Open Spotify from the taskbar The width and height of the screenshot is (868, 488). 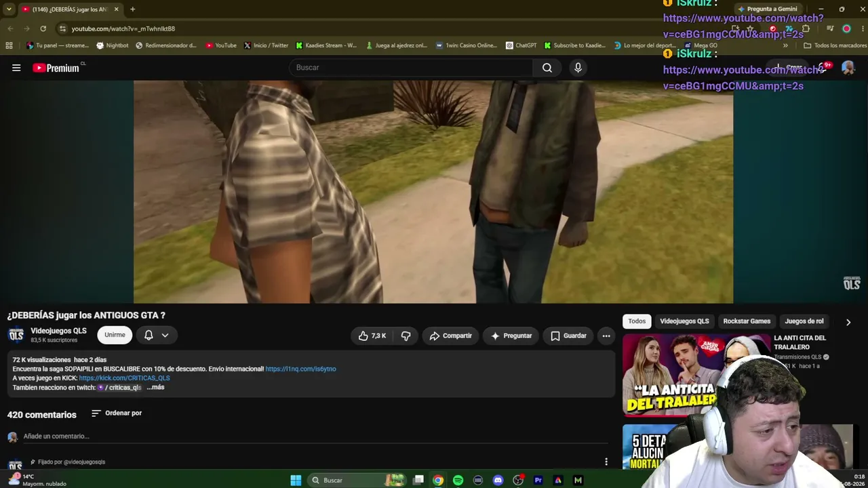coord(458,480)
